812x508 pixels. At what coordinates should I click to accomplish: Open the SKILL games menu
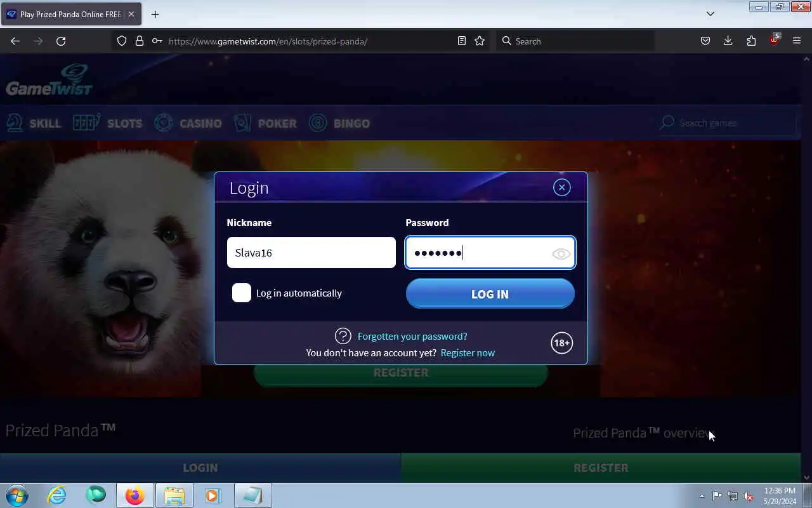(x=34, y=123)
